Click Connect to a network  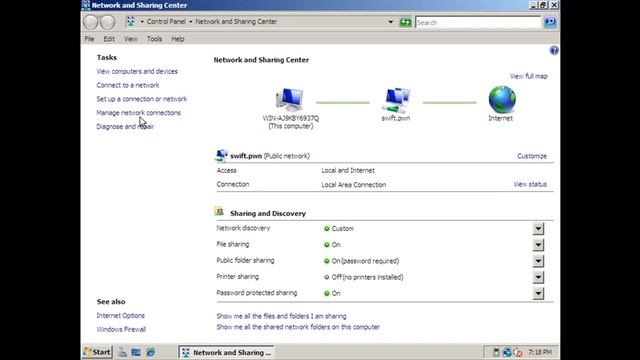click(128, 85)
